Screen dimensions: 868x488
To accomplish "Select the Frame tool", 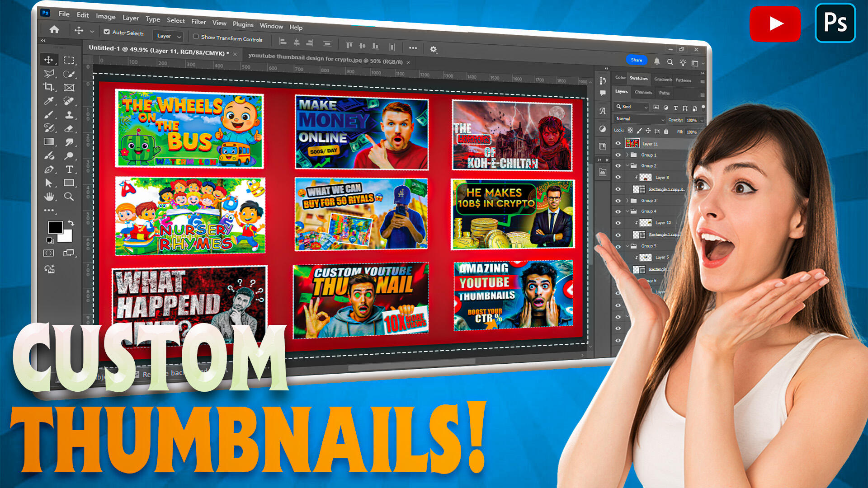I will pos(69,88).
